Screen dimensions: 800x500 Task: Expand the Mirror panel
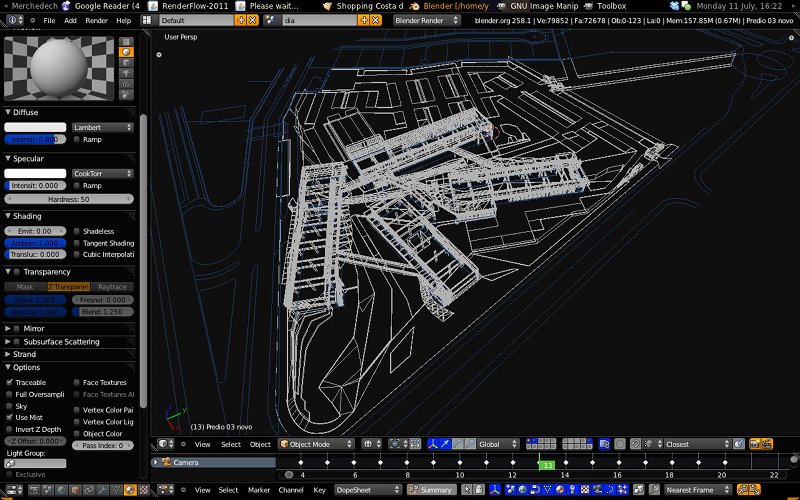(8, 329)
